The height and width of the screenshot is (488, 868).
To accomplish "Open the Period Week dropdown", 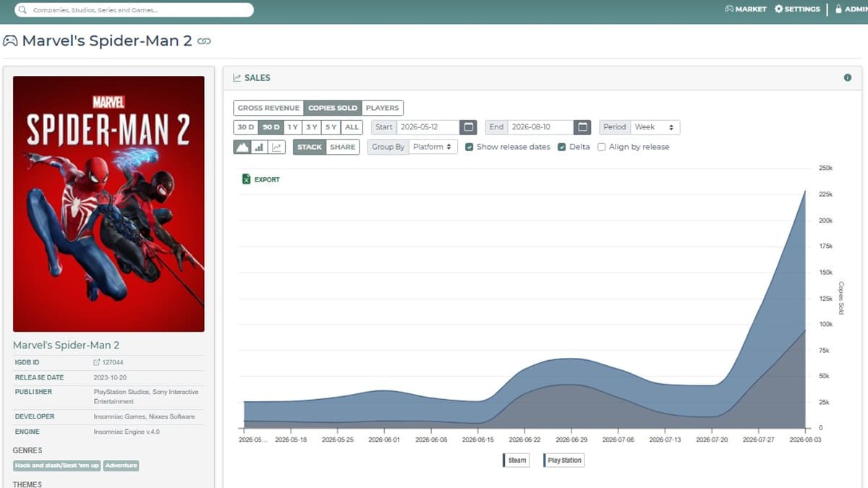I will [655, 127].
